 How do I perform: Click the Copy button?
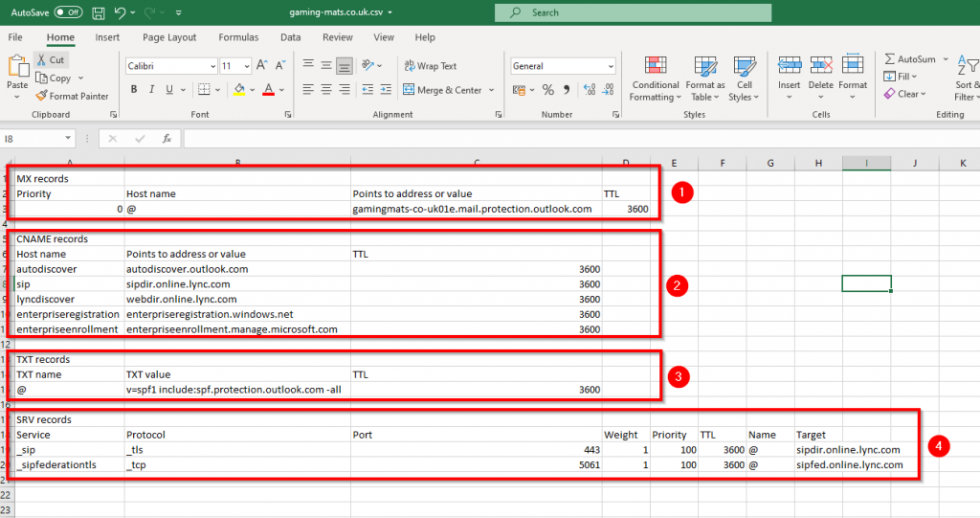[54, 79]
